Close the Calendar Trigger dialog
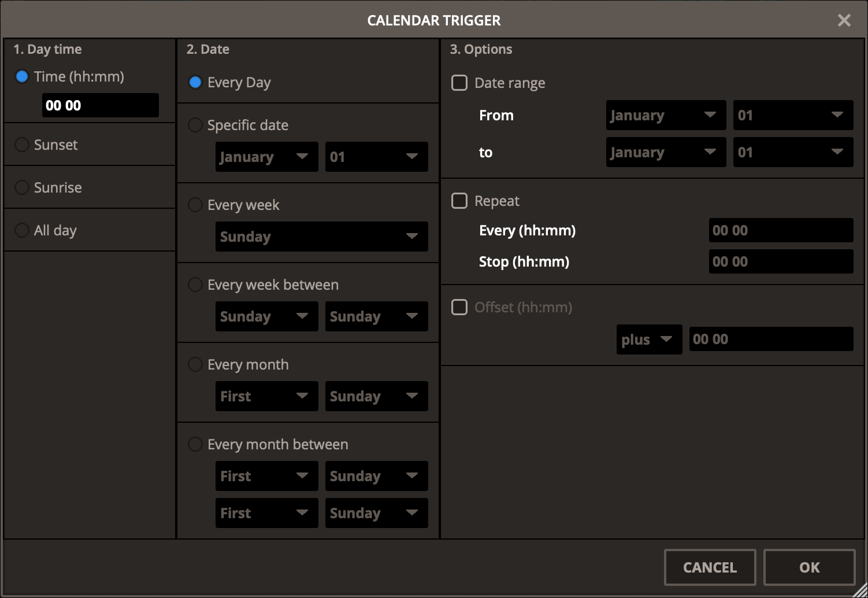 844,21
